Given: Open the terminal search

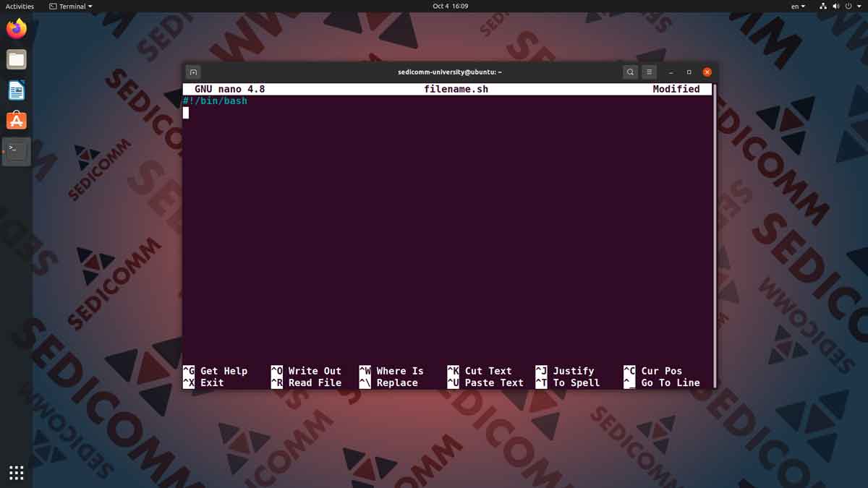Looking at the screenshot, I should coord(630,72).
